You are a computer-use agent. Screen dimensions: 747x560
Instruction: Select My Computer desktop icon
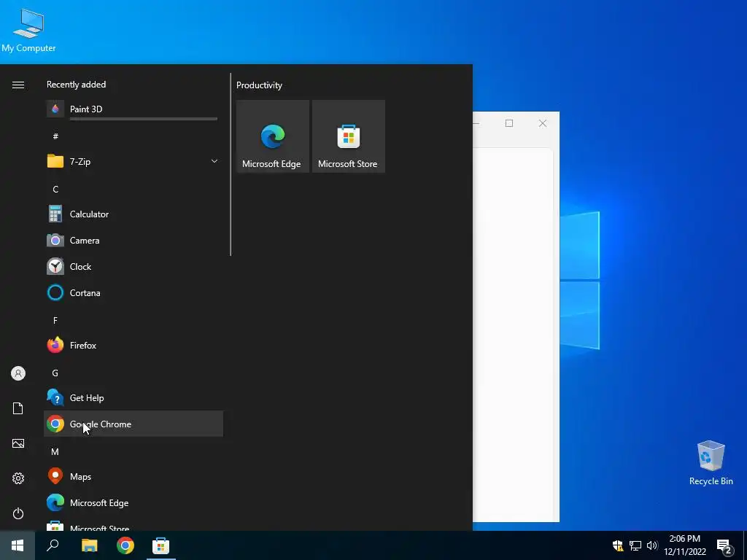click(x=28, y=31)
